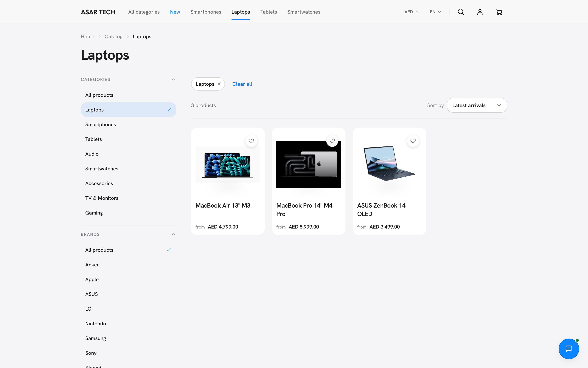Screen dimensions: 588x368
Task: Open Tablets in the top navigation
Action: (x=268, y=12)
